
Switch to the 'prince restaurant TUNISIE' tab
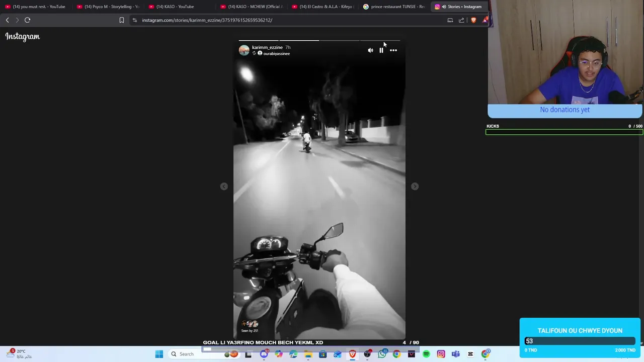(394, 7)
